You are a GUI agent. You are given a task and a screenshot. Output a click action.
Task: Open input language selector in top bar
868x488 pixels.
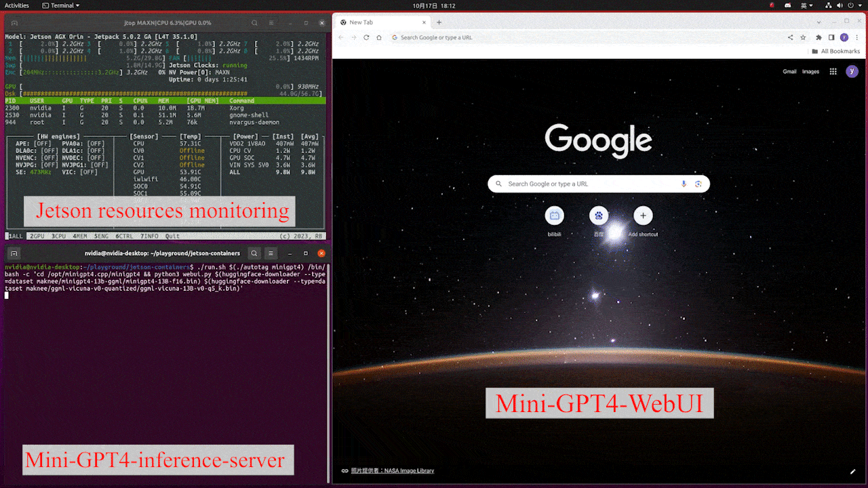coord(806,5)
